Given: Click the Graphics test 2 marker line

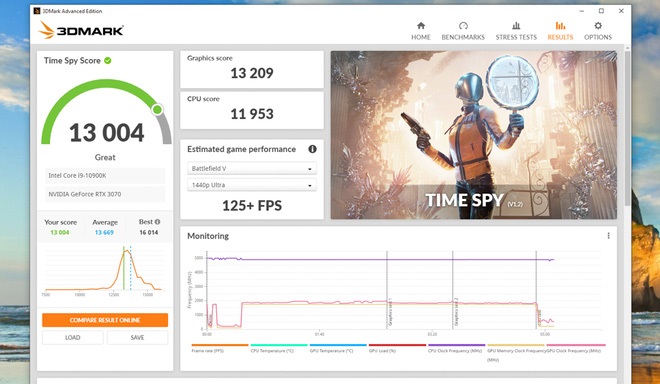Looking at the screenshot, I should [453, 290].
